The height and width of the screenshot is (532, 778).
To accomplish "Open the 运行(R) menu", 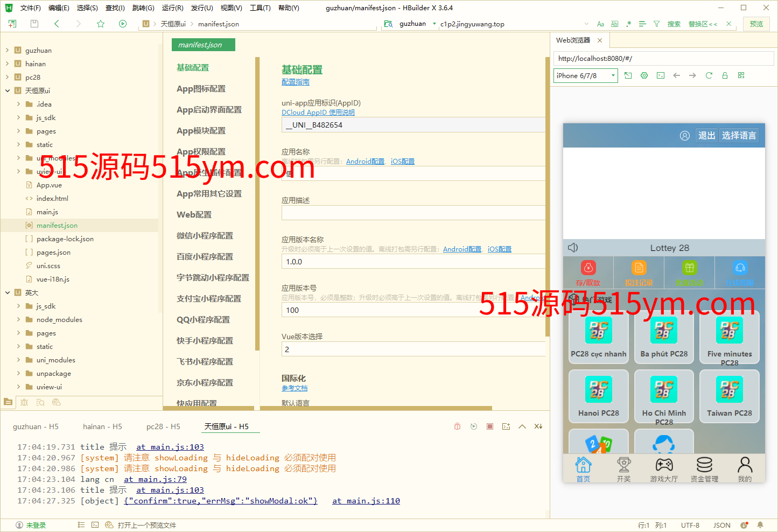I will tap(172, 8).
